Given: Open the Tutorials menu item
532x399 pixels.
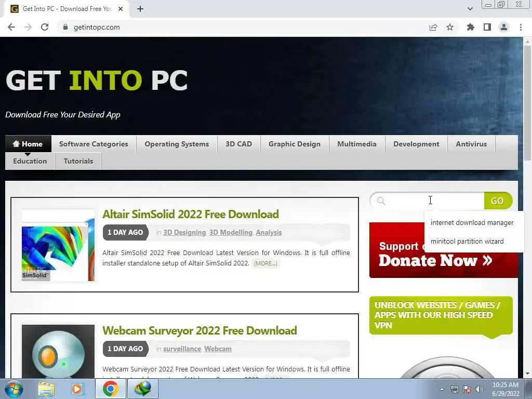Looking at the screenshot, I should [78, 161].
